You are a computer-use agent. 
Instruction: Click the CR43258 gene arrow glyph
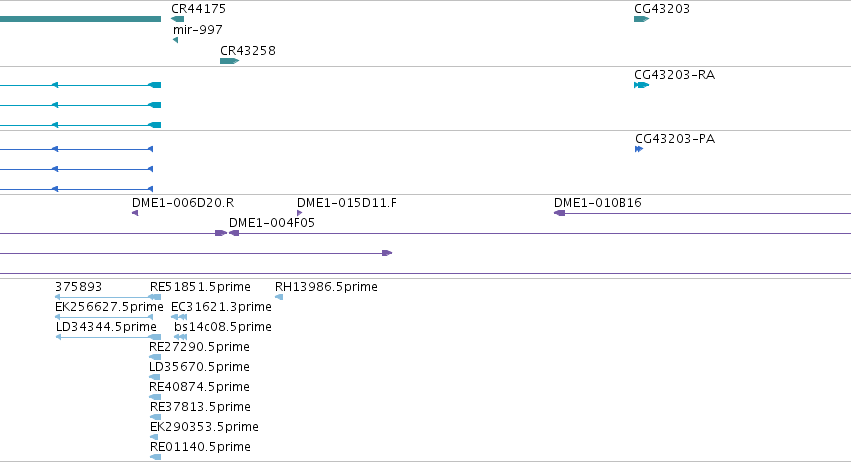point(230,61)
